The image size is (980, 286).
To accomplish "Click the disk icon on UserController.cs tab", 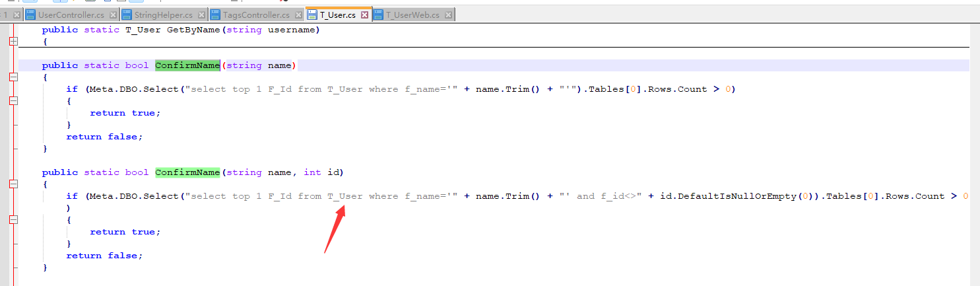I will point(30,15).
